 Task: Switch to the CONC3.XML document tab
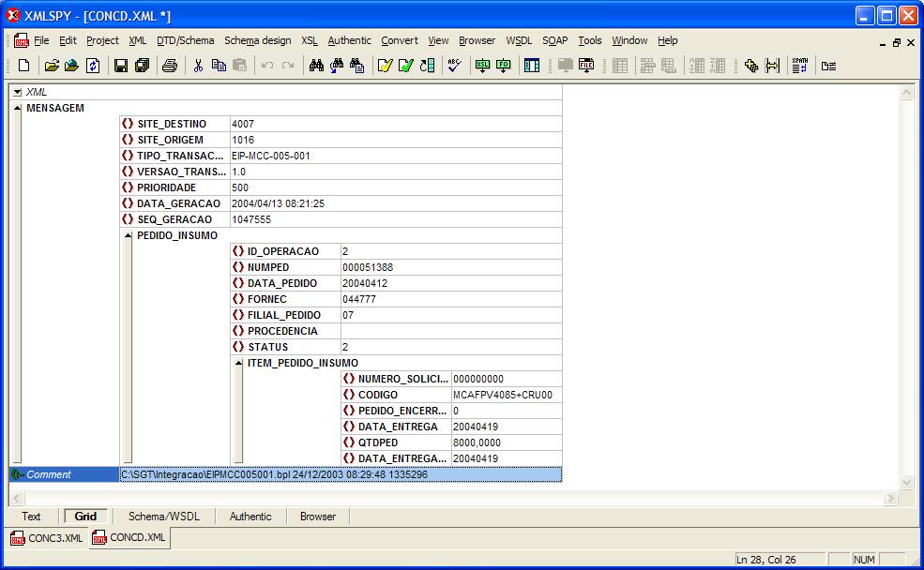(47, 538)
